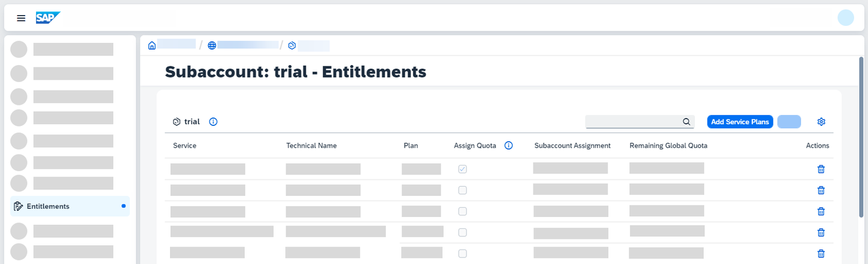
Task: Show info next to trial label
Action: 213,122
